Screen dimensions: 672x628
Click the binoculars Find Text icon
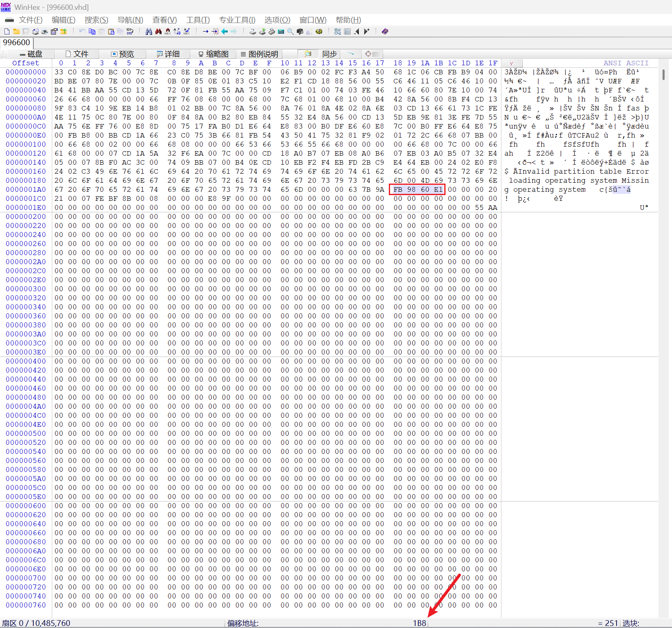[149, 32]
